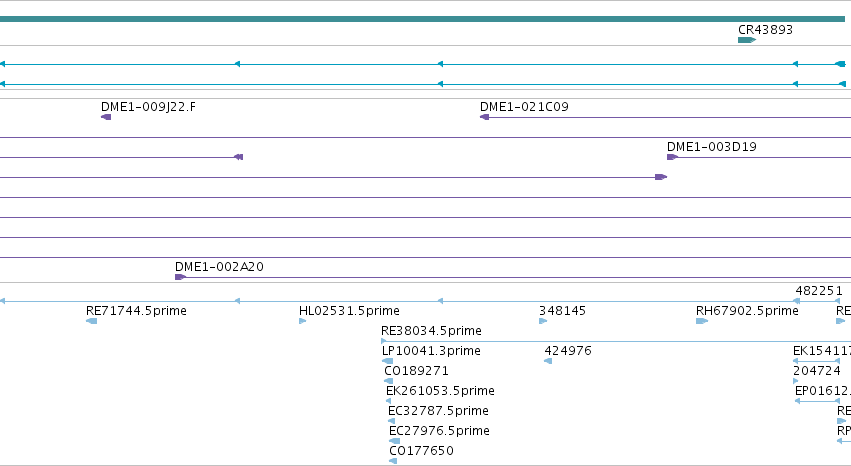Click the CO189271 label
Screen dimensions: 851x466
click(416, 371)
